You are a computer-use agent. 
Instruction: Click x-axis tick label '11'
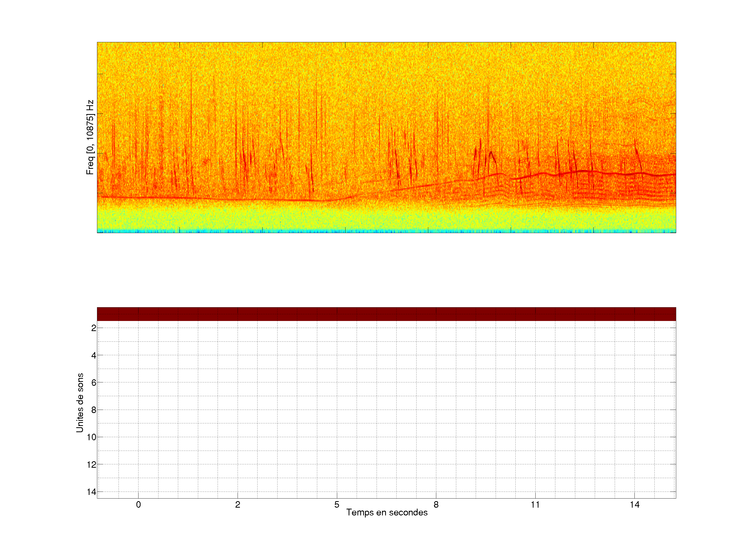[x=535, y=505]
